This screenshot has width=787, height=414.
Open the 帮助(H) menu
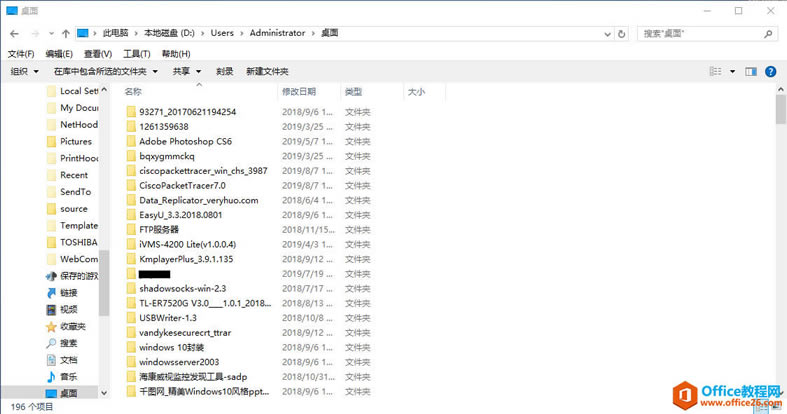[x=176, y=54]
